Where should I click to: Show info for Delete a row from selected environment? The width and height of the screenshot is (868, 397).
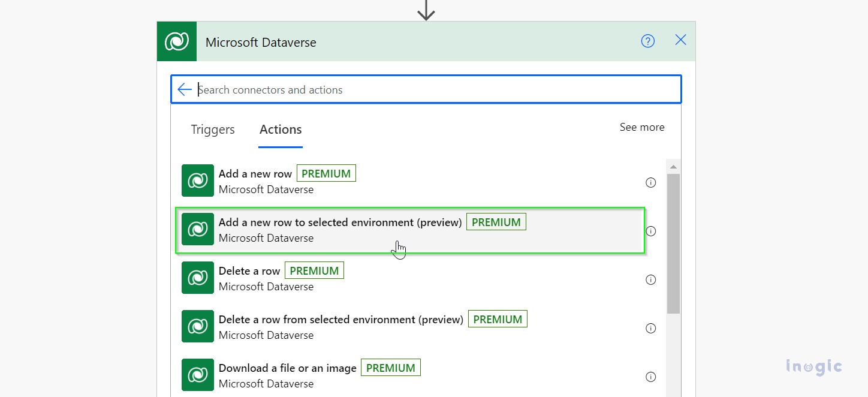[650, 329]
